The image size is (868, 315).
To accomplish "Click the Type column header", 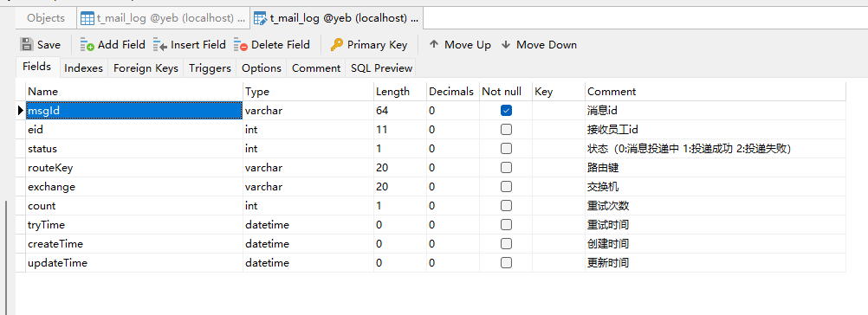I will (x=308, y=91).
